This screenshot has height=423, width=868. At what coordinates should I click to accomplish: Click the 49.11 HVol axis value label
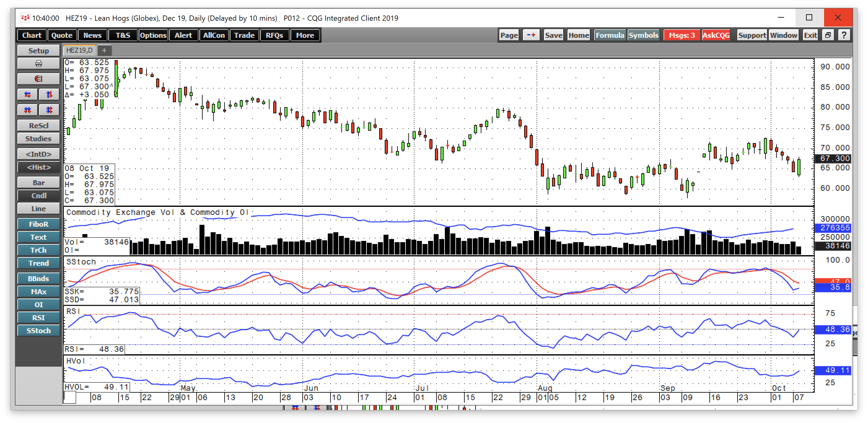[833, 370]
